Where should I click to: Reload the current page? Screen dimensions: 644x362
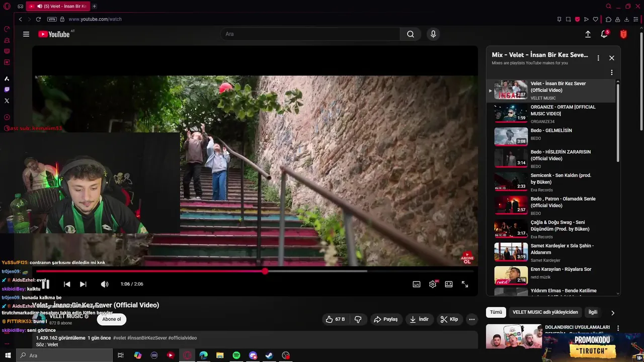38,19
